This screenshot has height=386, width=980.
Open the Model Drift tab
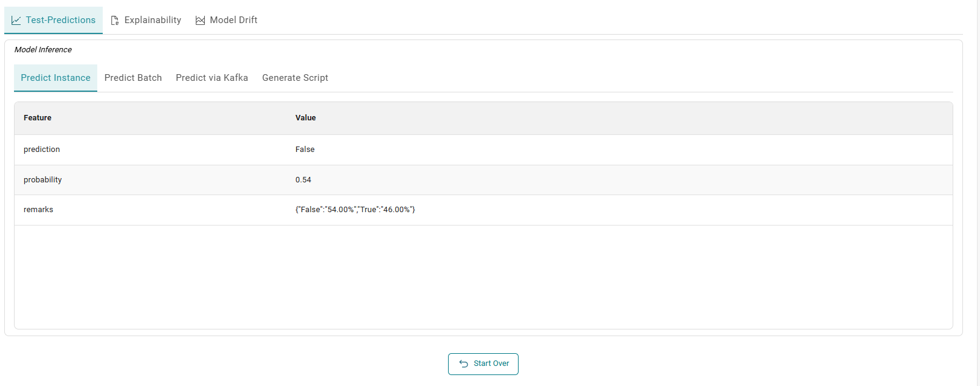(233, 19)
